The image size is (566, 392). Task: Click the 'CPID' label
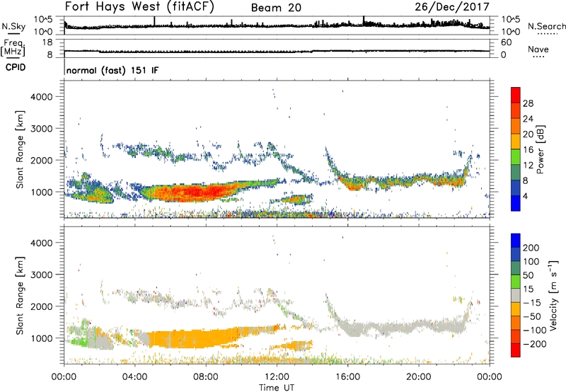click(16, 67)
